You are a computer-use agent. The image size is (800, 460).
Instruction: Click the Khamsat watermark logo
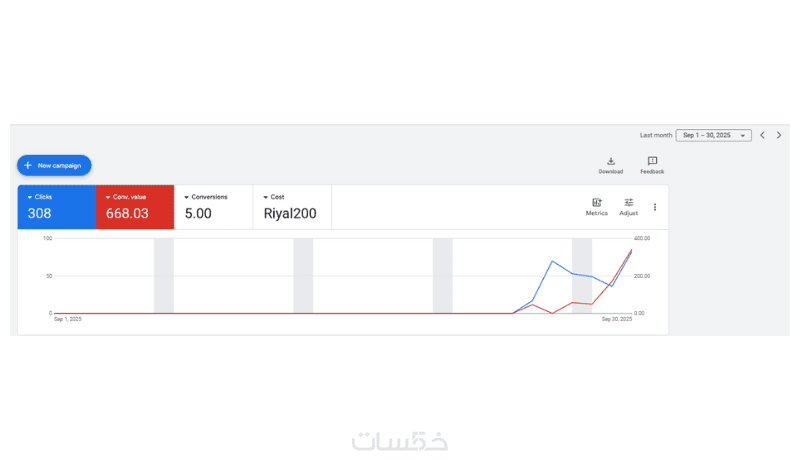point(400,441)
